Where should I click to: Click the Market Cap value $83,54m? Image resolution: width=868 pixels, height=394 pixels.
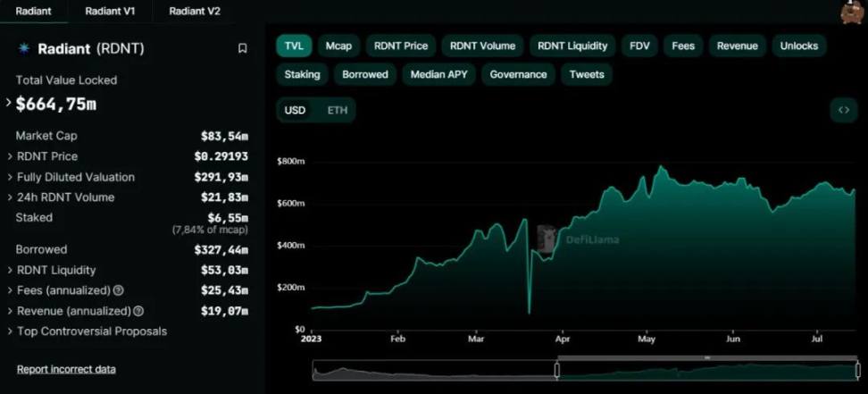coord(224,136)
